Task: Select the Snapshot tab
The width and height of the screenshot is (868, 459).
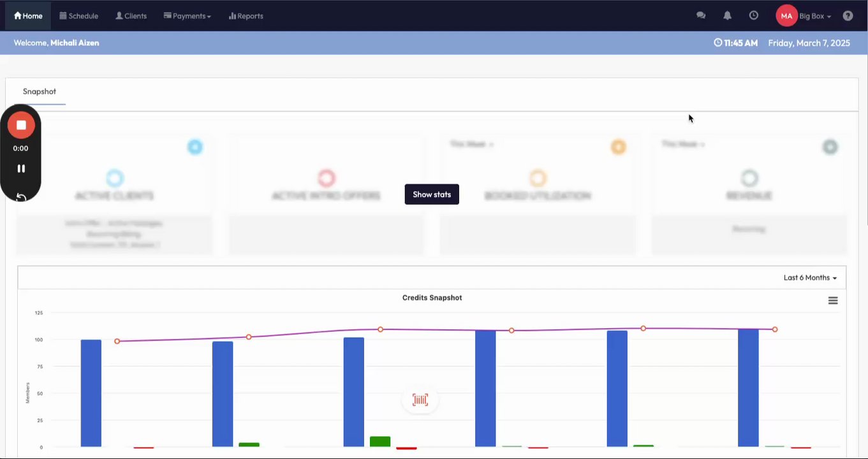Action: [x=40, y=91]
